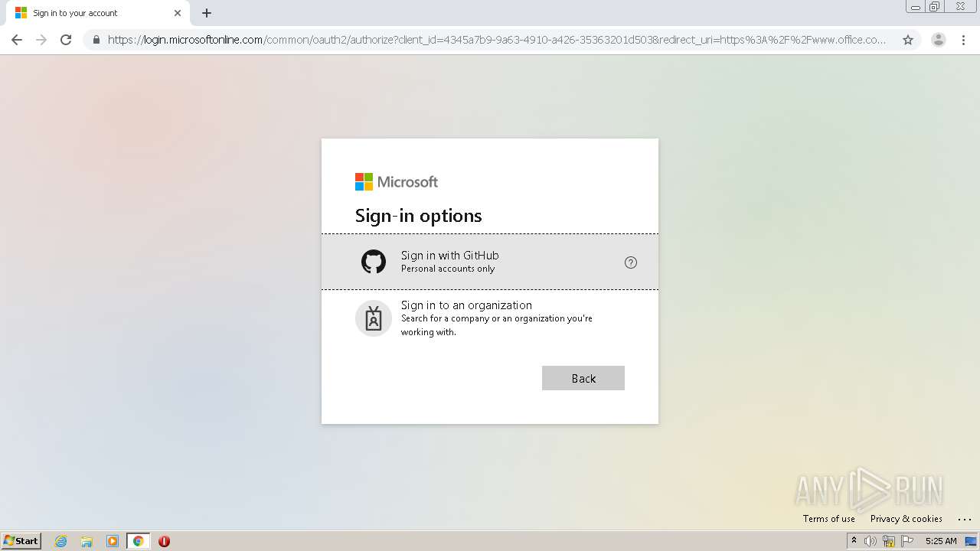Click the taskbar clock showing 5:25 AM

click(941, 541)
